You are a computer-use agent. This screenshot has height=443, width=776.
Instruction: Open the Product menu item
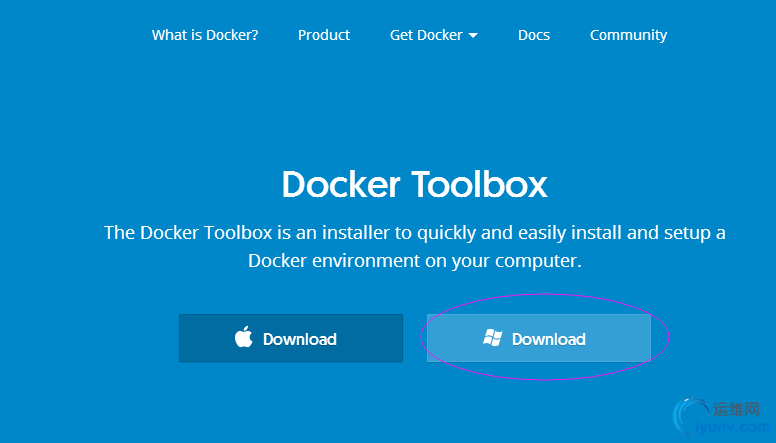click(x=324, y=35)
